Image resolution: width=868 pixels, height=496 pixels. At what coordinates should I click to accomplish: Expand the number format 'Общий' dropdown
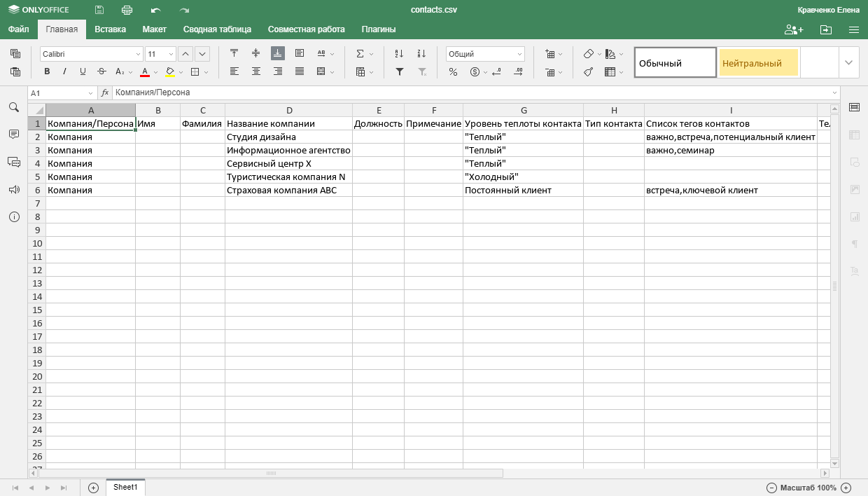519,54
